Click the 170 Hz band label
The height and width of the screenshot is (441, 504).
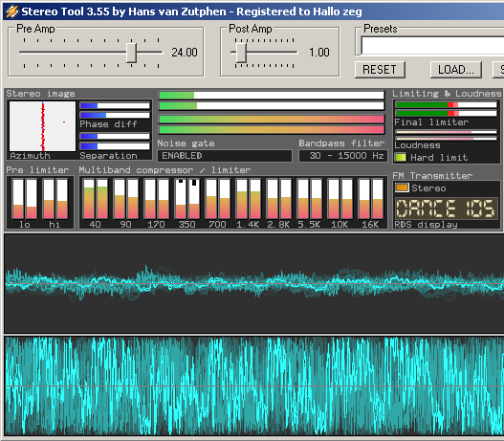pyautogui.click(x=156, y=225)
